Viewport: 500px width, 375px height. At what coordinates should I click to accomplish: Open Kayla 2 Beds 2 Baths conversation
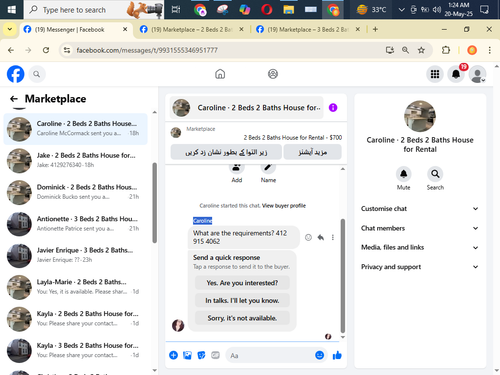pos(76,319)
